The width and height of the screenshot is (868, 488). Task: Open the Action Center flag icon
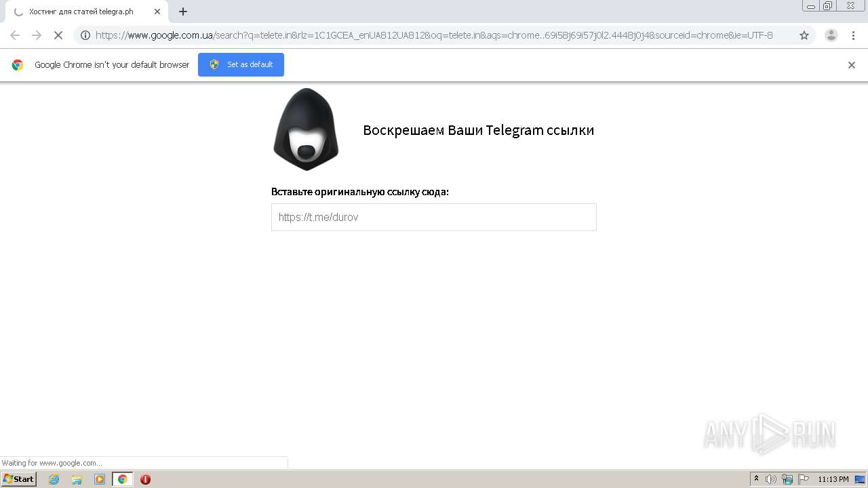click(x=804, y=479)
